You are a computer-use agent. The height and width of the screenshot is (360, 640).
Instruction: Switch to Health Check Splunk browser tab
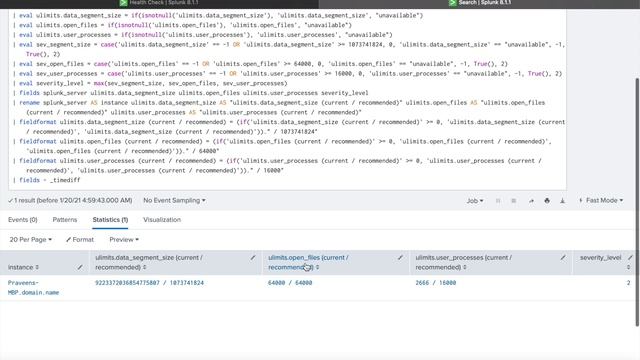(159, 3)
